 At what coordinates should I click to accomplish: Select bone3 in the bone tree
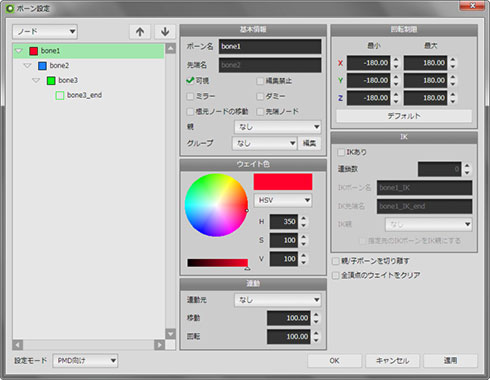tap(68, 80)
